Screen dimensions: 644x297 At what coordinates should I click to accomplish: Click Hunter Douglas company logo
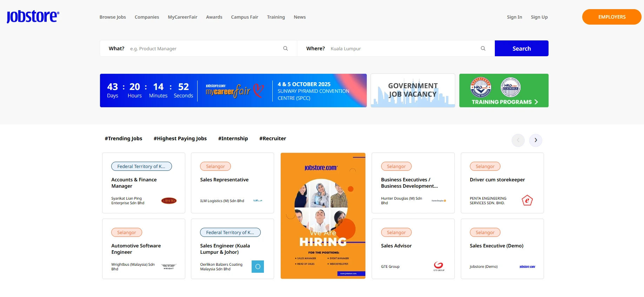439,201
